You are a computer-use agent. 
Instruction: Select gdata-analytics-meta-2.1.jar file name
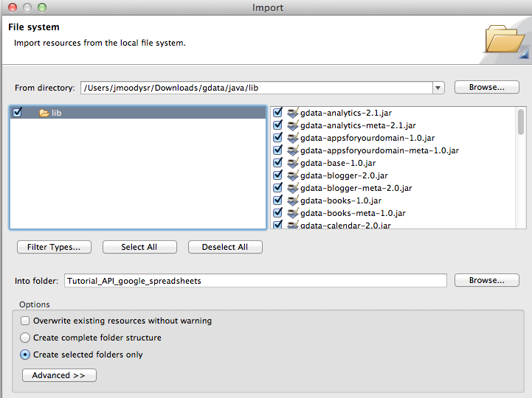point(358,125)
